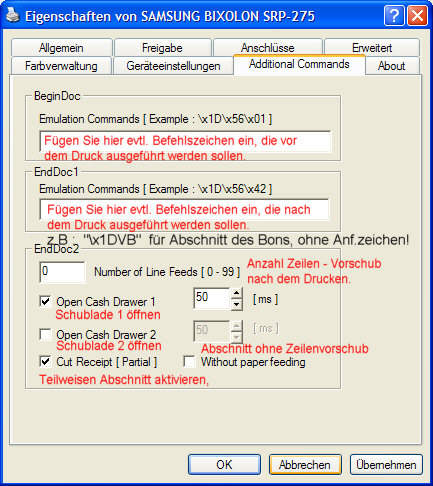Image resolution: width=433 pixels, height=486 pixels.
Task: Click the EndDoc1 group label
Action: point(56,172)
